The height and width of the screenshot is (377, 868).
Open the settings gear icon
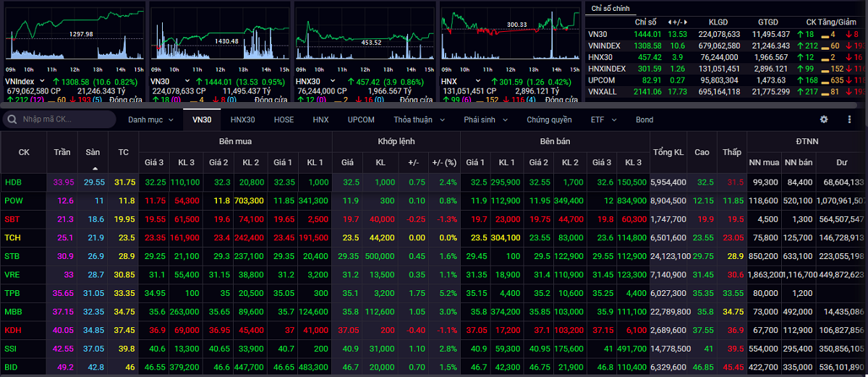(x=824, y=119)
